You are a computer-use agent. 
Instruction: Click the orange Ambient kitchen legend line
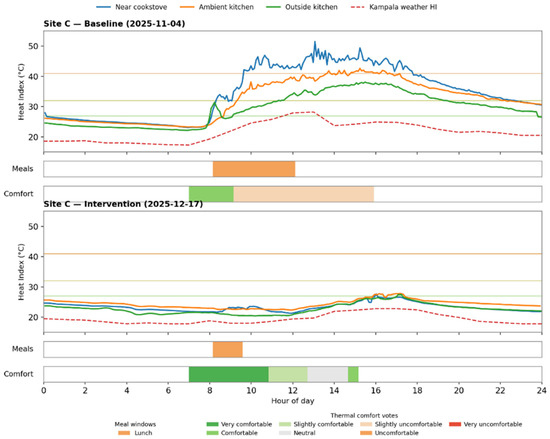[x=186, y=7]
